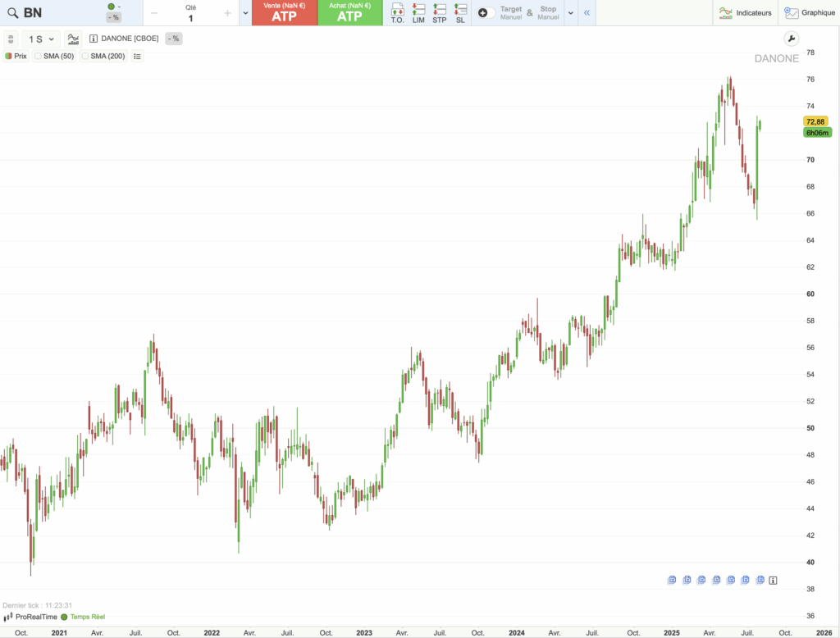
Task: Select the T.O. order icon
Action: tap(398, 11)
